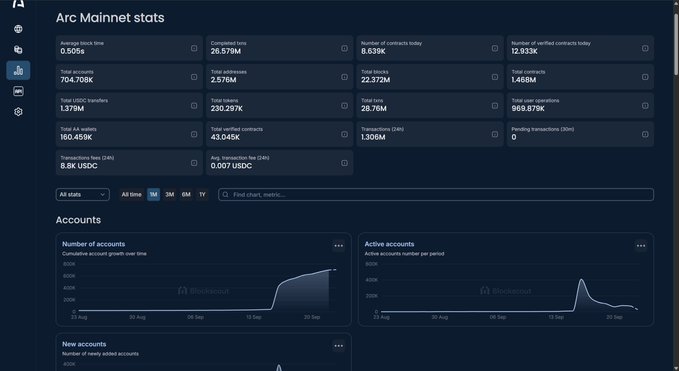Click the Accounts section heading

click(78, 220)
